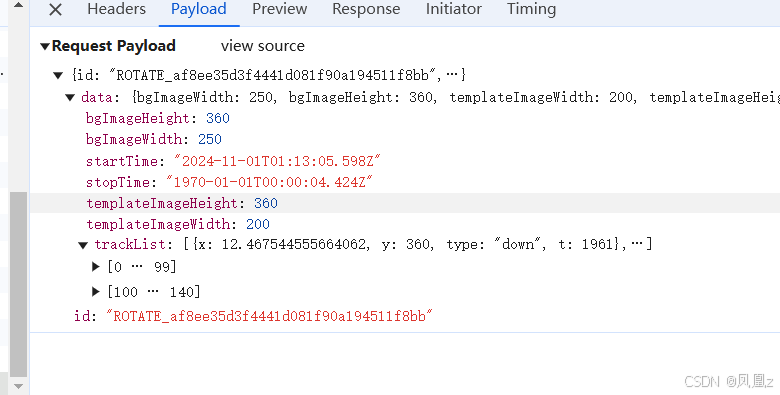Select the templateImageWidth: 200 row

click(405, 224)
